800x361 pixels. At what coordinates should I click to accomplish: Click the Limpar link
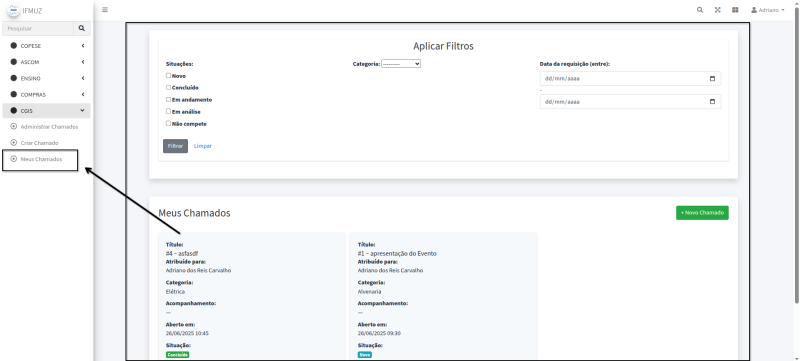tap(203, 146)
